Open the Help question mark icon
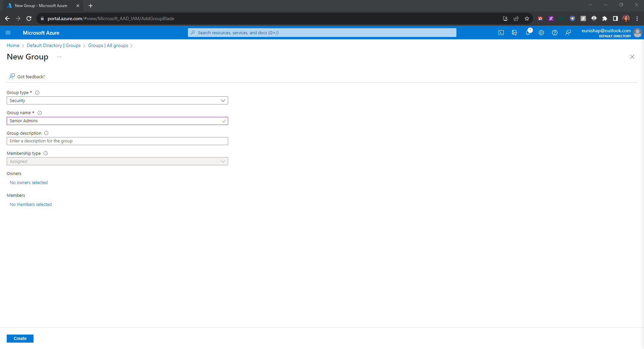The height and width of the screenshot is (349, 644). click(555, 33)
